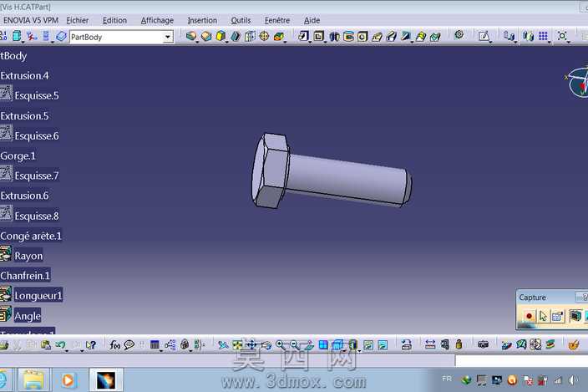This screenshot has height=392, width=588.
Task: Select Esquisse.8 sketch in the tree
Action: coord(37,216)
